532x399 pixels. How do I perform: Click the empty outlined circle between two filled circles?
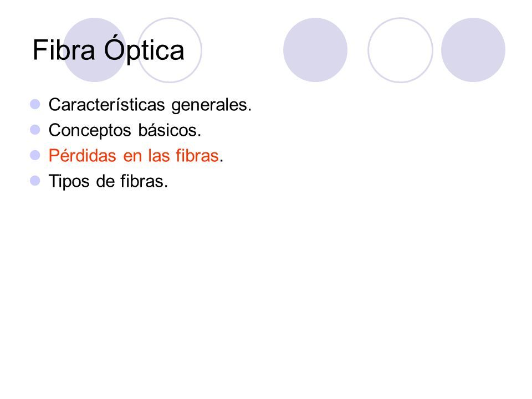coord(400,50)
